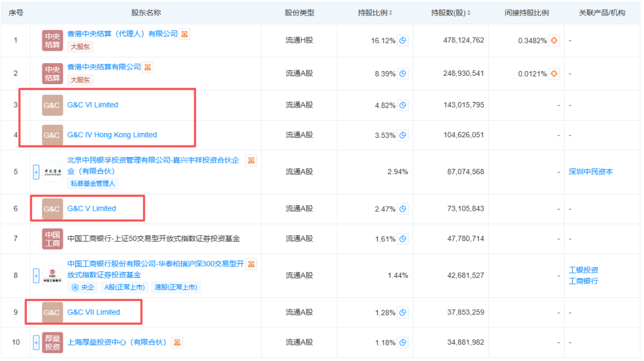
Task: Expand row 8 中国工商银行 with plus button
Action: coord(36,276)
